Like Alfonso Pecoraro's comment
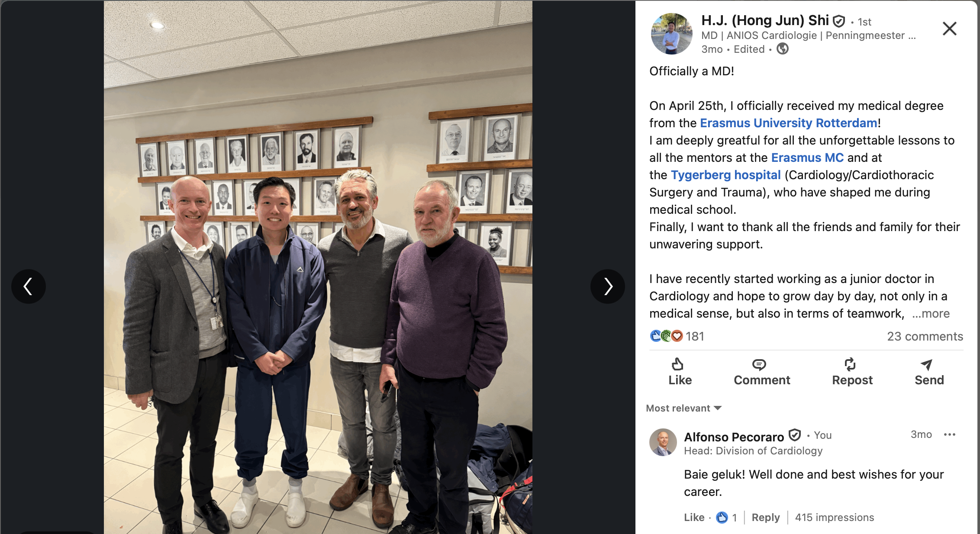Image resolution: width=980 pixels, height=534 pixels. click(694, 517)
